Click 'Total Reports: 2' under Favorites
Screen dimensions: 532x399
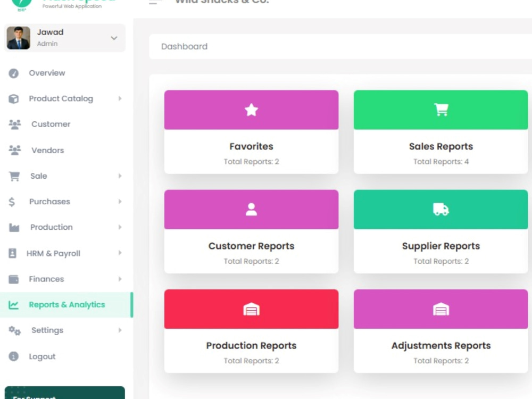(252, 162)
